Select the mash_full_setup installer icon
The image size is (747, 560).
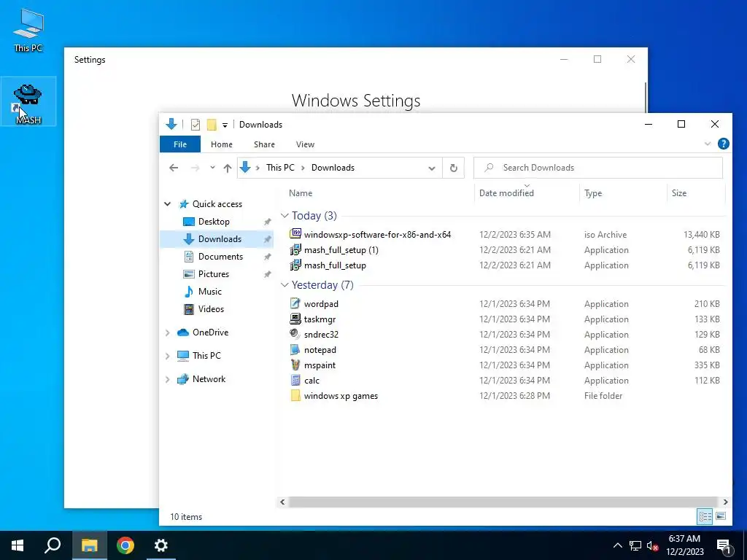click(295, 265)
